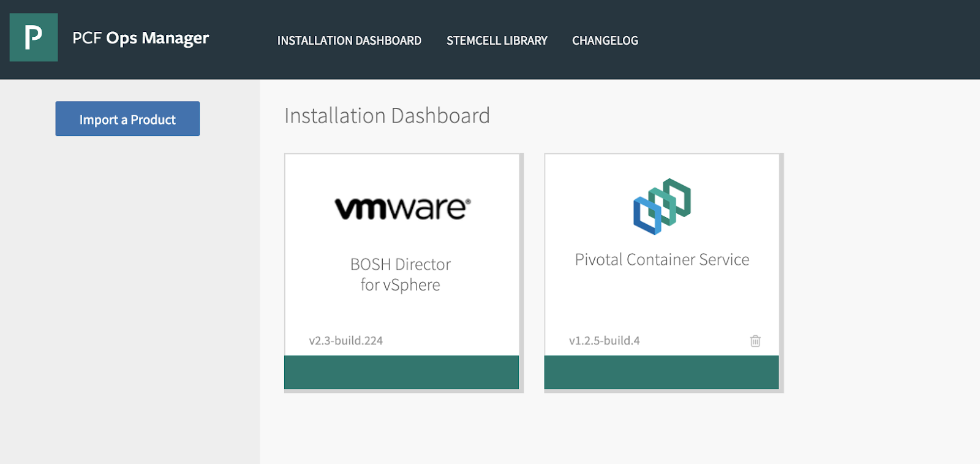Click version v1.2.5-build.4 text
Viewport: 980px width, 464px height.
click(x=605, y=341)
